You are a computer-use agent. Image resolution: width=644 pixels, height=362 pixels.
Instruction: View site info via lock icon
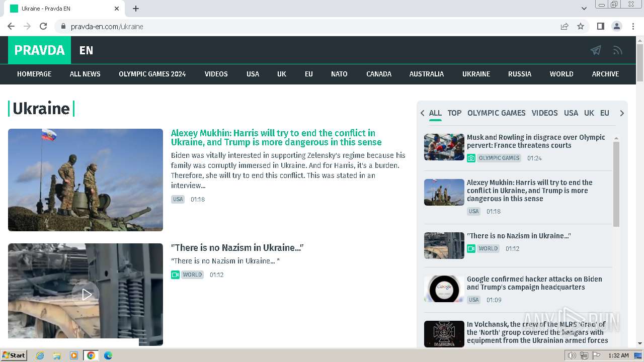click(x=63, y=26)
